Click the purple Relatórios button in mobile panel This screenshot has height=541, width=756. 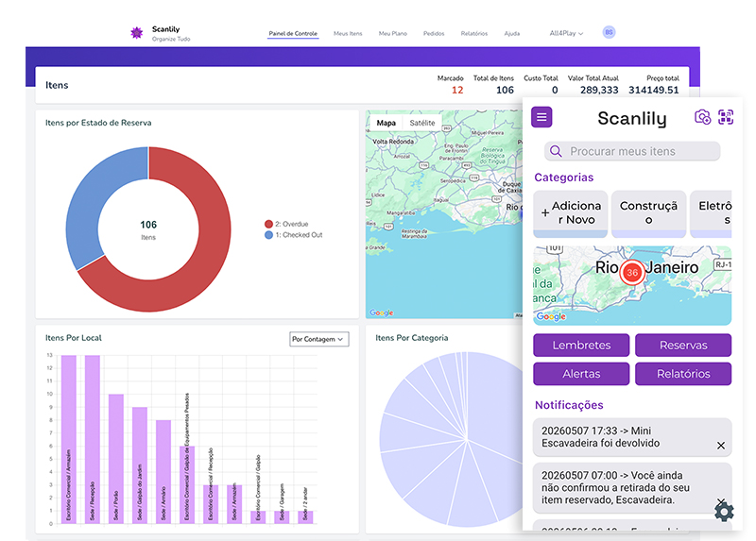point(683,373)
